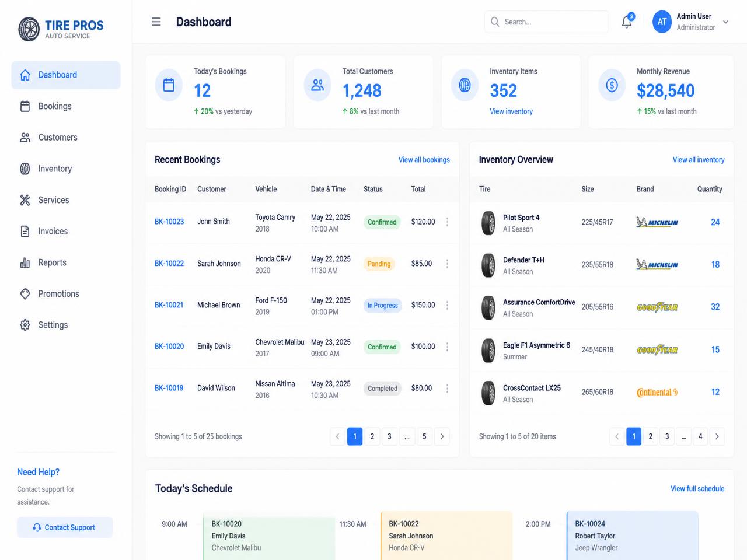
Task: Click the Defender T+H tire image
Action: pos(488,265)
